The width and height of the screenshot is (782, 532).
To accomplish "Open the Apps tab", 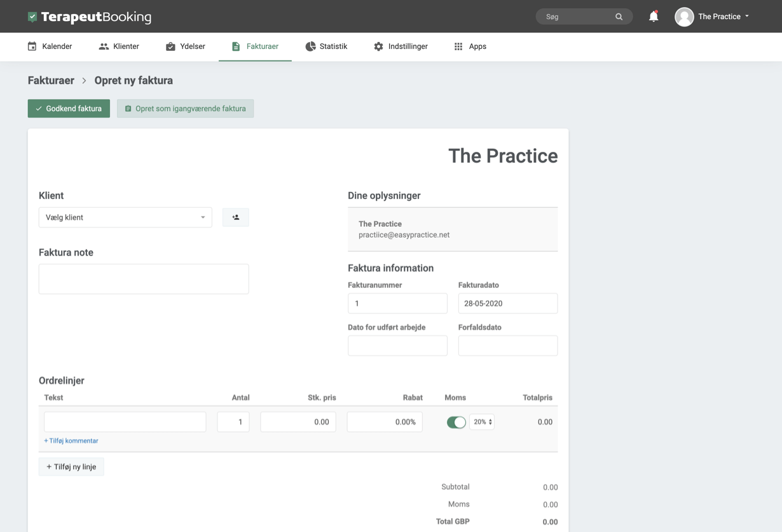I will point(470,46).
